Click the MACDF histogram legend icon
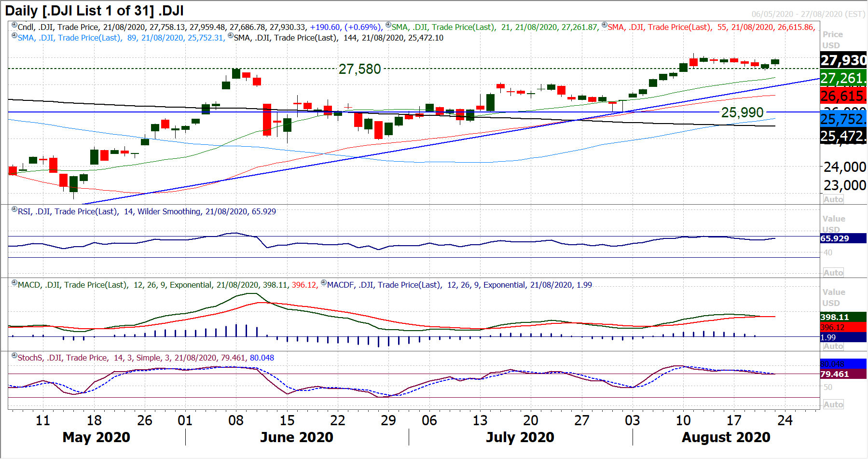 pos(324,283)
